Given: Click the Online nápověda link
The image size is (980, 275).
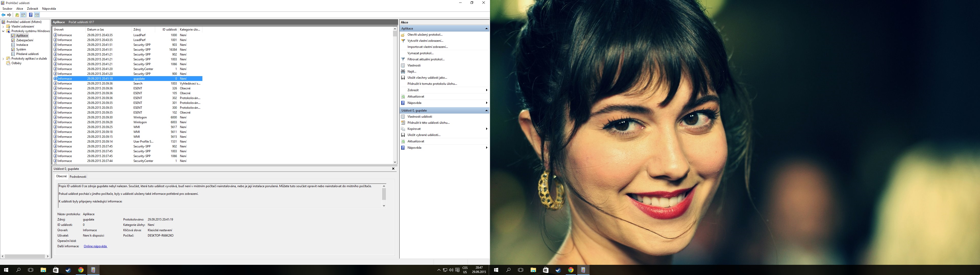Looking at the screenshot, I should coord(95,246).
